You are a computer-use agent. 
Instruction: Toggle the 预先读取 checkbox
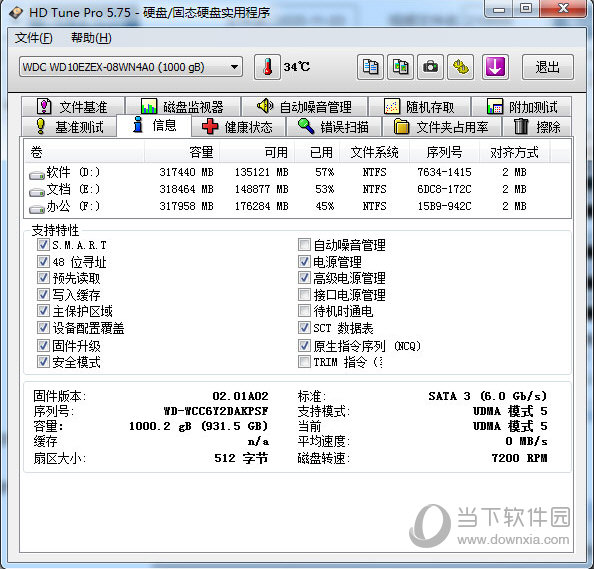coord(43,278)
